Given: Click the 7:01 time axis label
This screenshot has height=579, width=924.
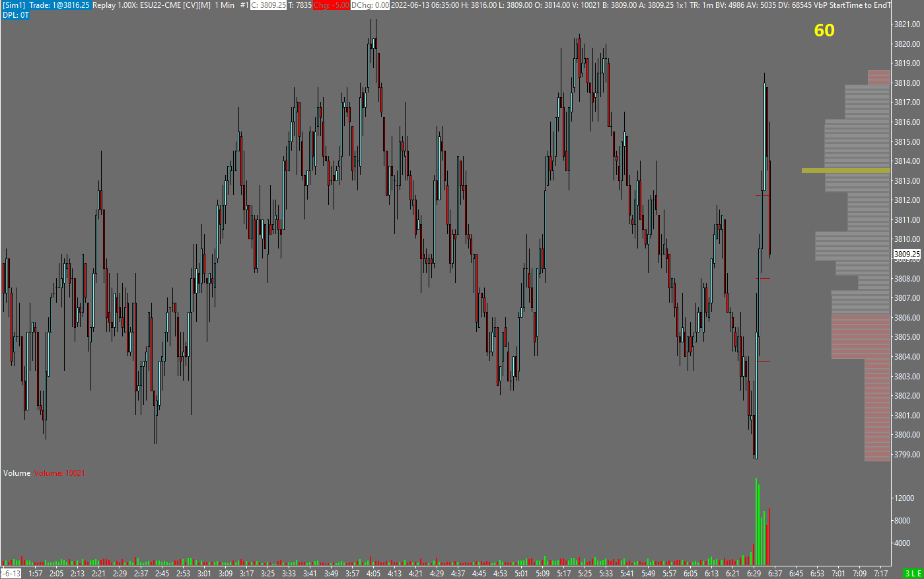Looking at the screenshot, I should coord(839,574).
